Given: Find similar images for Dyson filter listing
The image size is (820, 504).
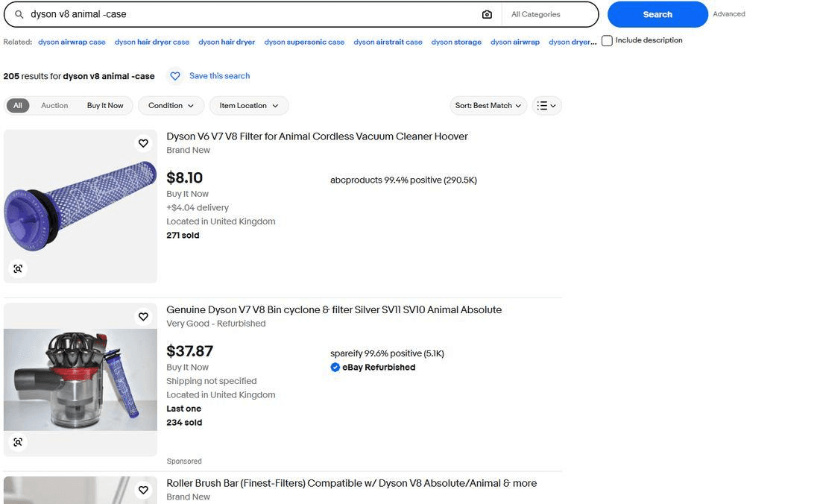Looking at the screenshot, I should pyautogui.click(x=18, y=268).
